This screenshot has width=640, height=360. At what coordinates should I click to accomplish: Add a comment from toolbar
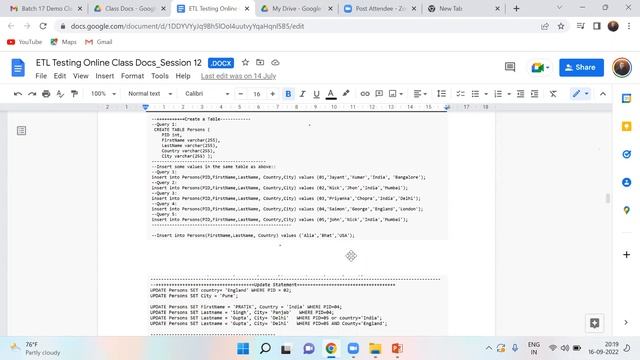(379, 94)
